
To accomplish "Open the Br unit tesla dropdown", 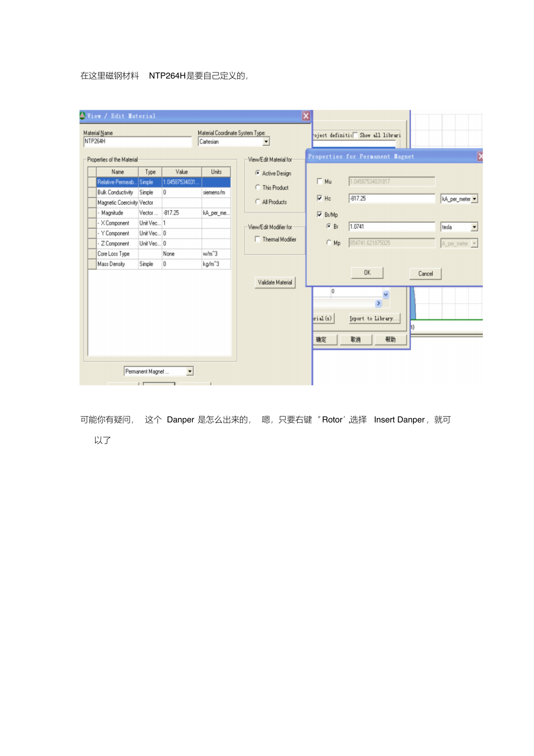I will click(475, 227).
